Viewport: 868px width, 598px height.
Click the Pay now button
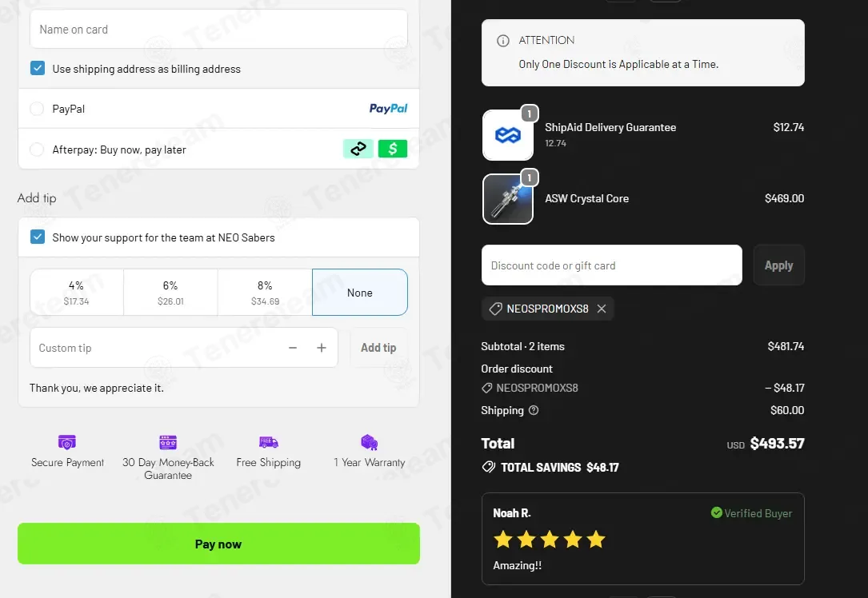(218, 544)
